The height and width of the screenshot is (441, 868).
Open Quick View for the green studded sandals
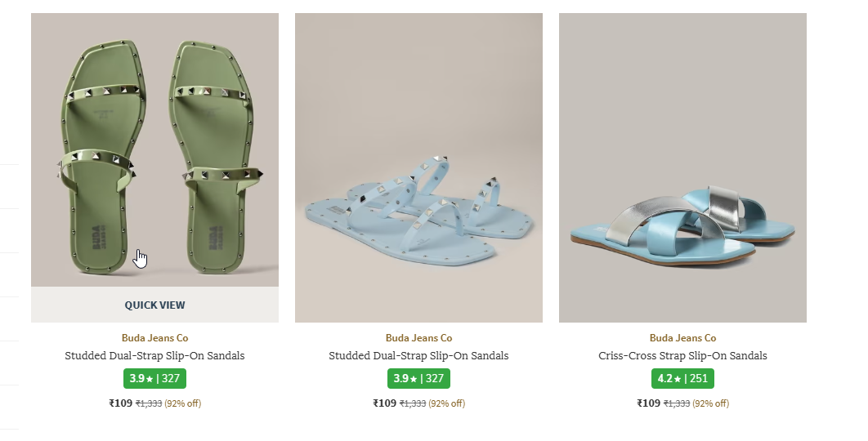[155, 305]
